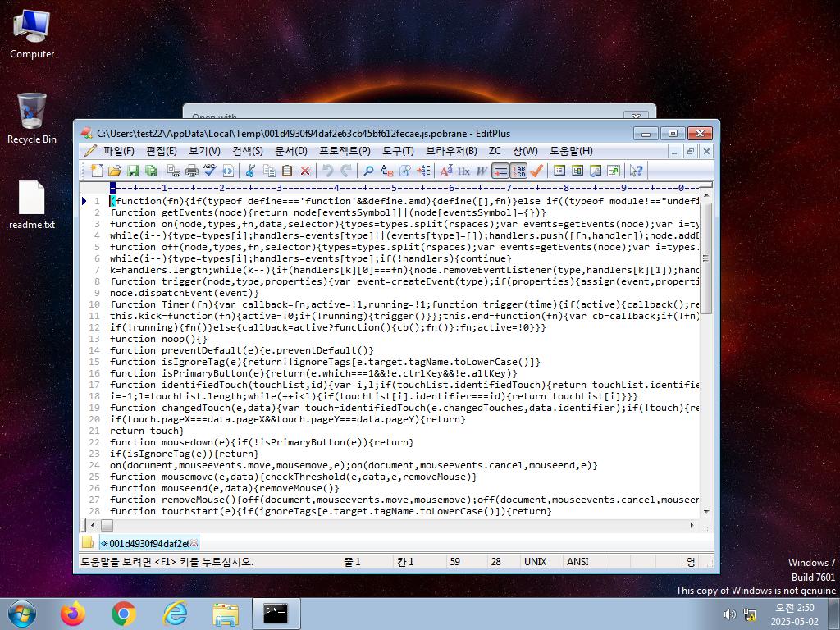Close the 001d4930f94daf2e document tab
Screen dimensions: 840x630
point(194,543)
